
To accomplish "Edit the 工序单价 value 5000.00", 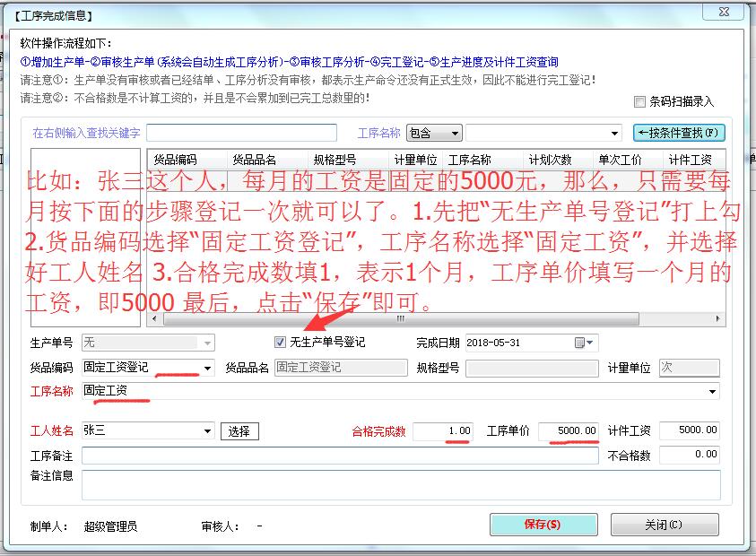I will coord(569,430).
